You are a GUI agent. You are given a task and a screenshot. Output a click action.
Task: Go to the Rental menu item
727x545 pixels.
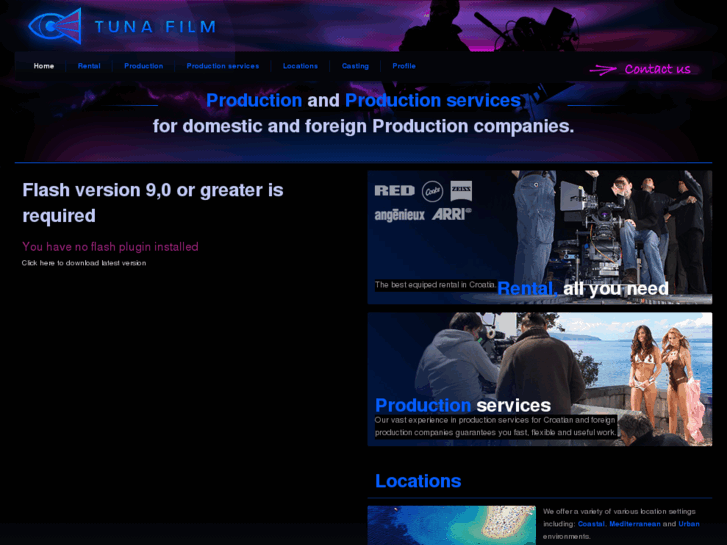89,66
